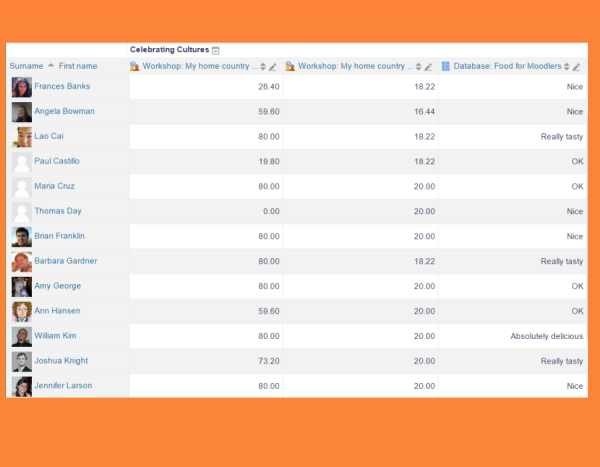This screenshot has height=467, width=600.
Task: Edit grades for Database: Food for Moodlers
Action: tap(576, 67)
